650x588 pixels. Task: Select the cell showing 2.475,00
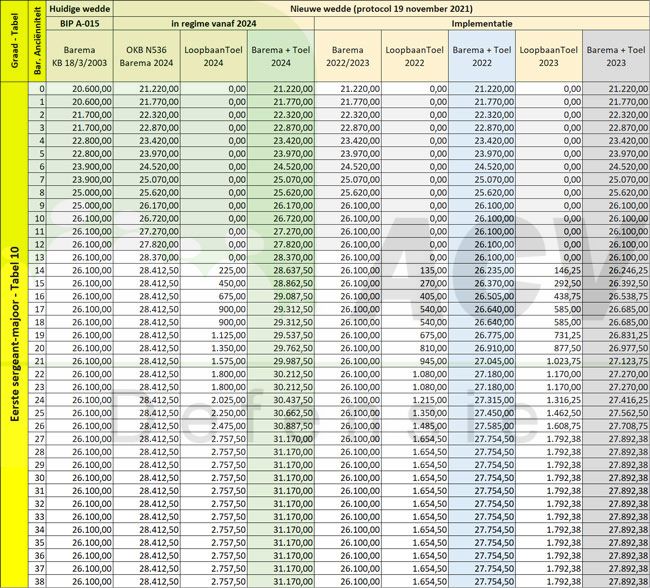[x=214, y=426]
